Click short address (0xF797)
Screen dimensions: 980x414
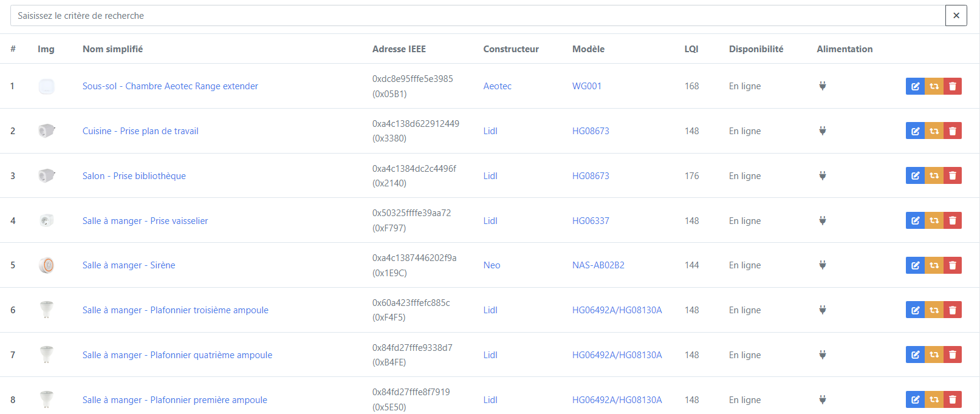click(389, 228)
